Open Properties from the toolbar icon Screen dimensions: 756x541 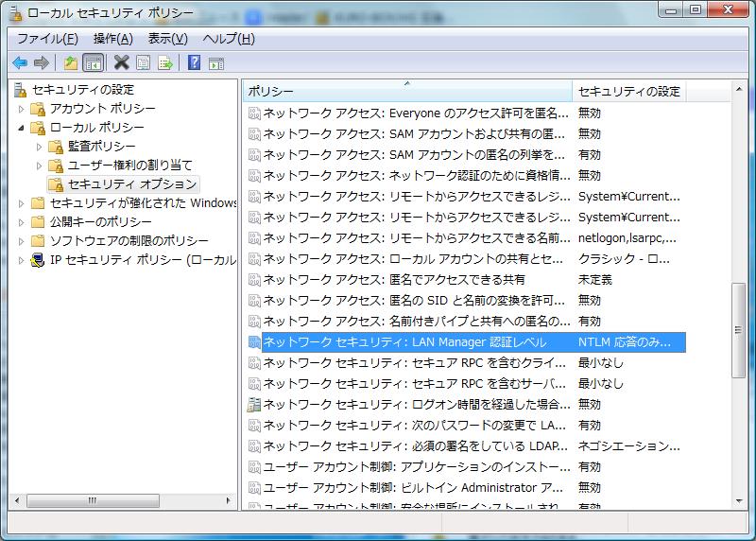(x=143, y=63)
